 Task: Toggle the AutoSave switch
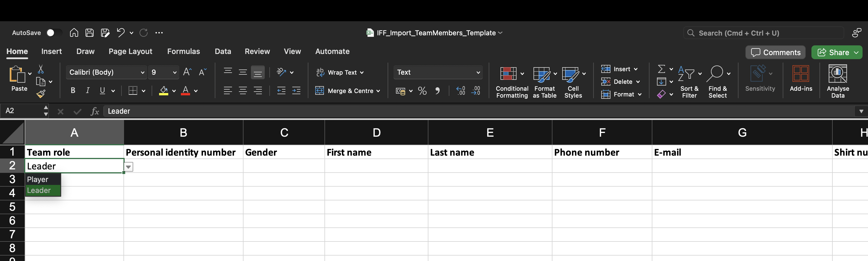click(54, 33)
